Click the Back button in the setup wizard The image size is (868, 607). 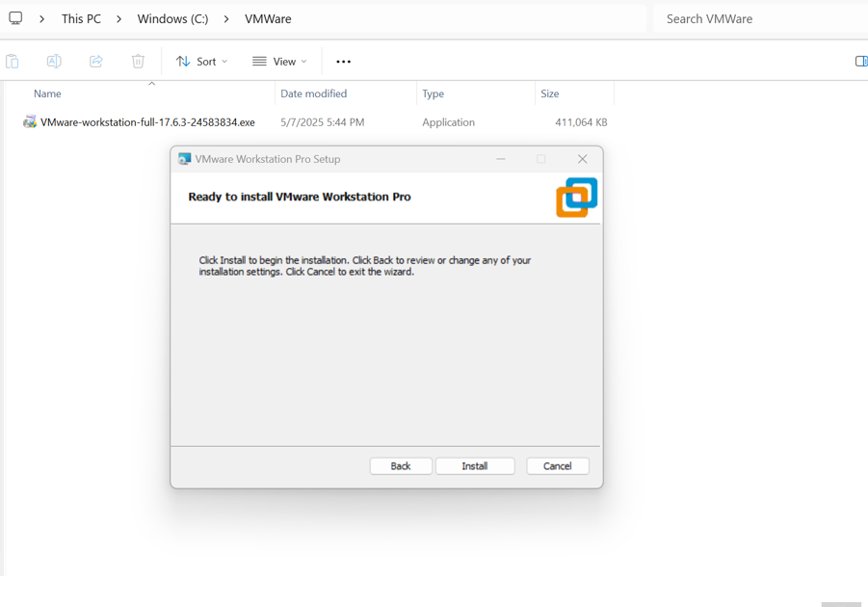click(x=401, y=465)
